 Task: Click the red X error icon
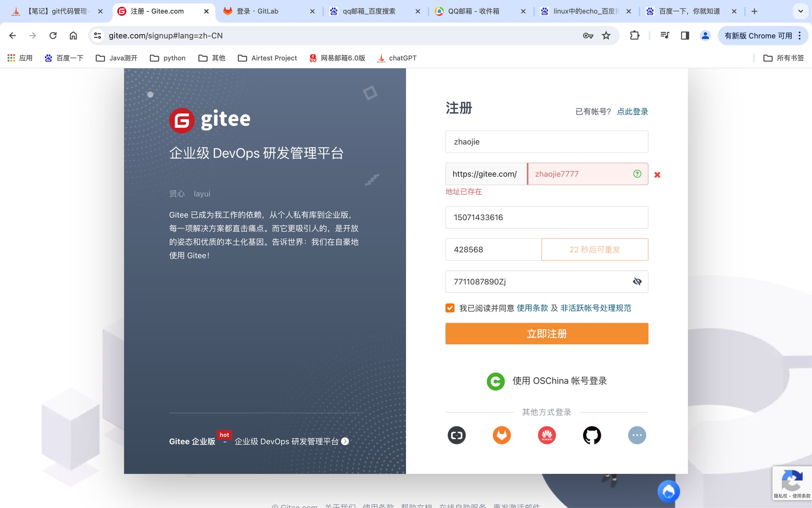[x=657, y=174]
